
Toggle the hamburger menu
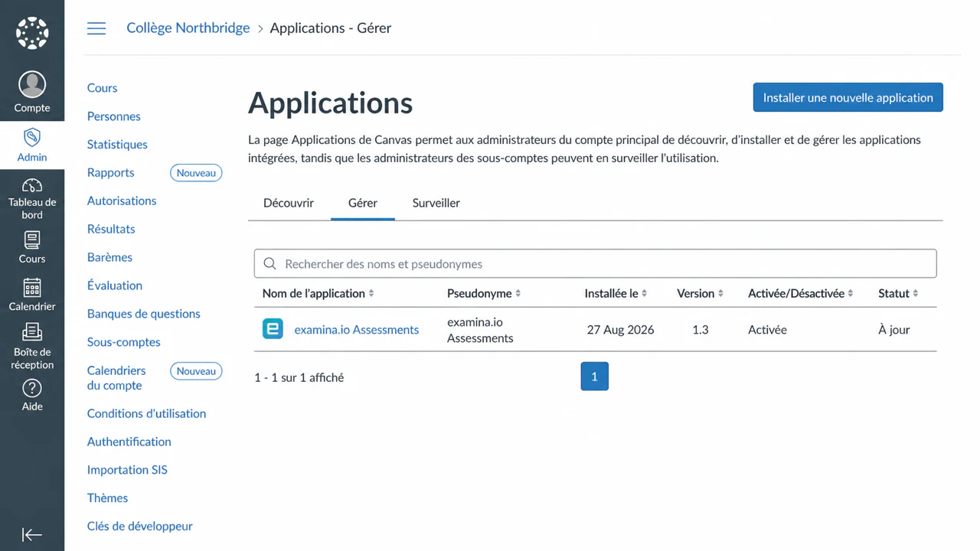point(96,28)
